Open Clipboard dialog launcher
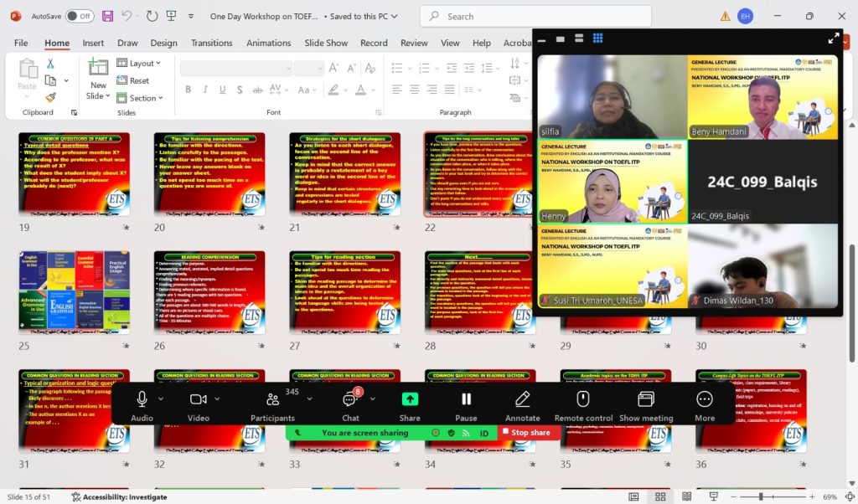 pyautogui.click(x=74, y=113)
